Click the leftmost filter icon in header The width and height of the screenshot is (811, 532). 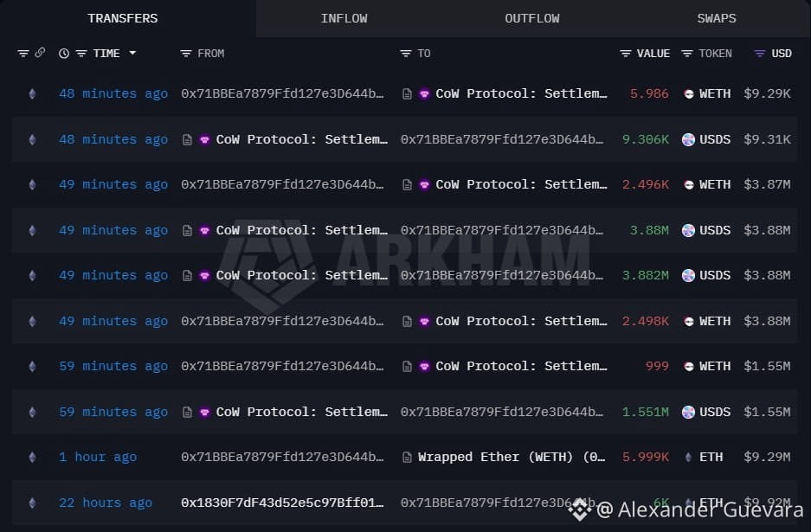pyautogui.click(x=23, y=54)
